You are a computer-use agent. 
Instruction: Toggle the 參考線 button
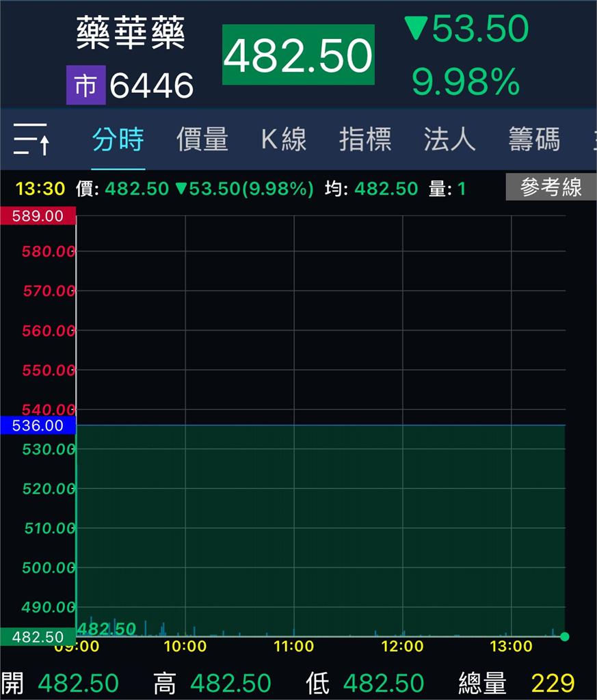point(551,187)
